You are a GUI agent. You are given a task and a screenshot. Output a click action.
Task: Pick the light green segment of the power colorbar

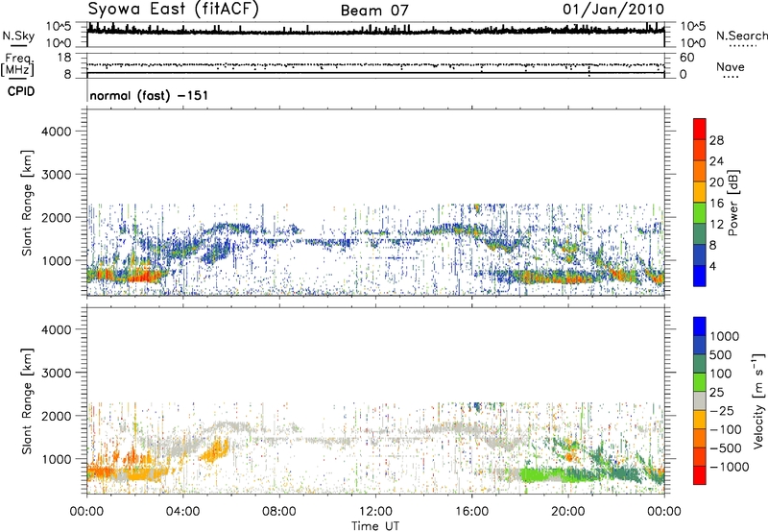tap(700, 213)
